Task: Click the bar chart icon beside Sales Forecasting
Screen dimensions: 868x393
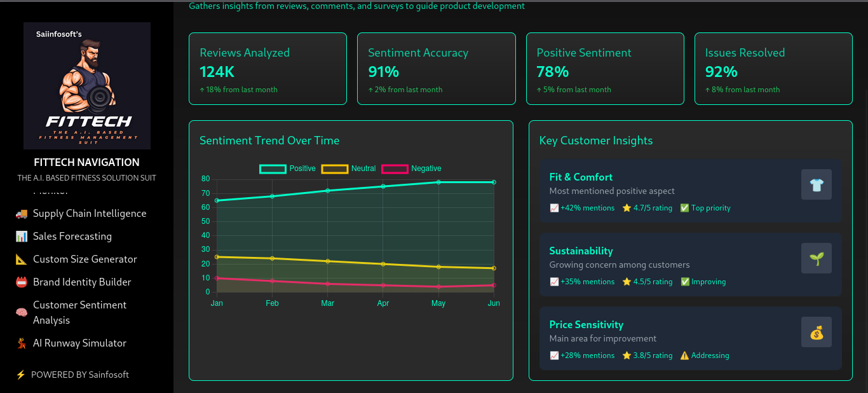Action: (x=22, y=237)
